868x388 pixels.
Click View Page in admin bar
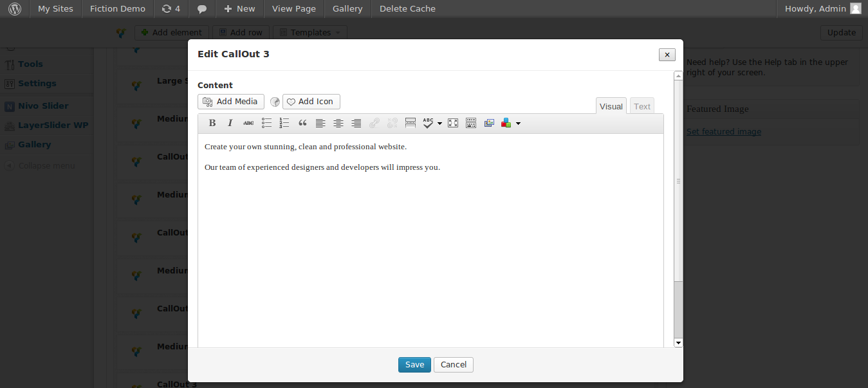pos(294,9)
